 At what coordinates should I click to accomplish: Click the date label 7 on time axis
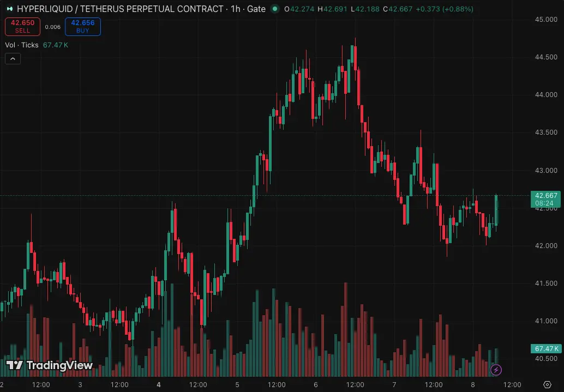pos(394,384)
